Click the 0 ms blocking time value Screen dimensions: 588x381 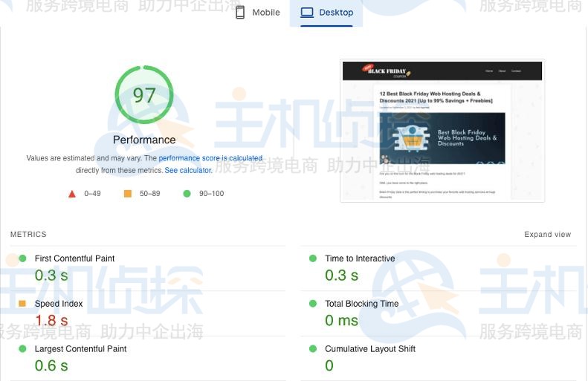click(341, 320)
